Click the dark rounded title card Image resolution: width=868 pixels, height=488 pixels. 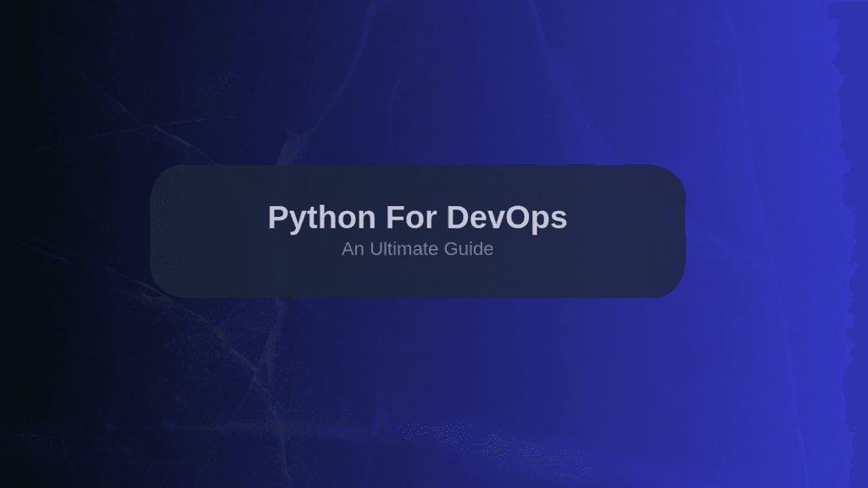(418, 233)
